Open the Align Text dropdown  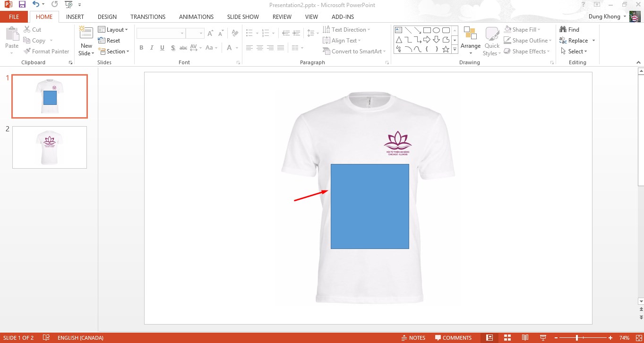(x=342, y=40)
